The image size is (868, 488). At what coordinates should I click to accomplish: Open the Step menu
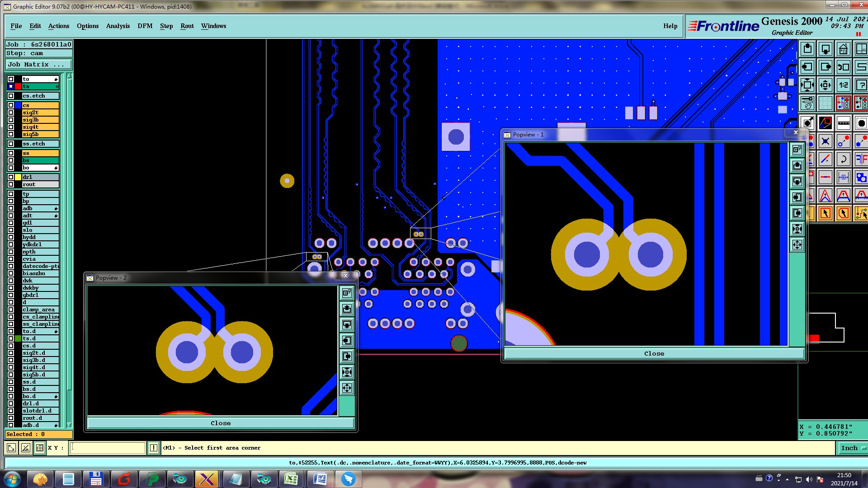[166, 26]
